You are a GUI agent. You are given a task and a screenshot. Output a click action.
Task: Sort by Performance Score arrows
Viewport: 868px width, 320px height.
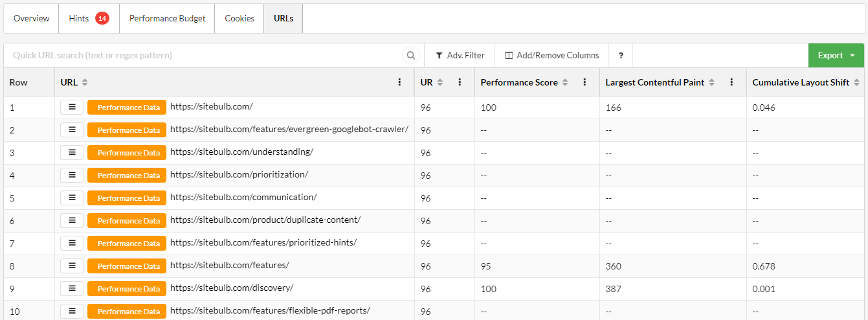point(565,82)
